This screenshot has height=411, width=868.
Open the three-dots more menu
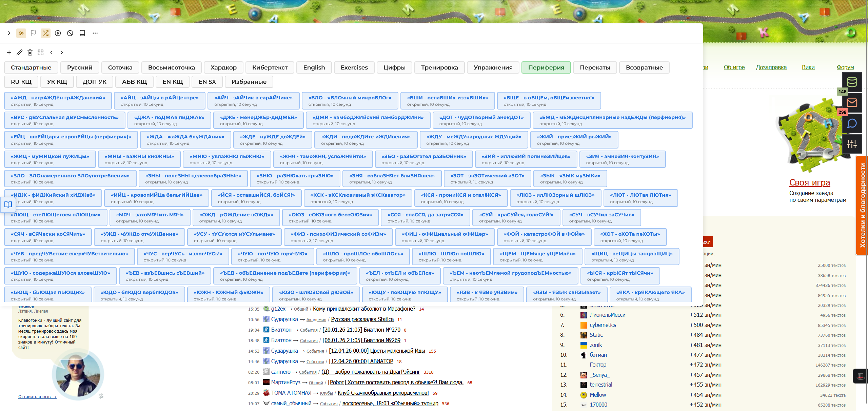point(95,33)
